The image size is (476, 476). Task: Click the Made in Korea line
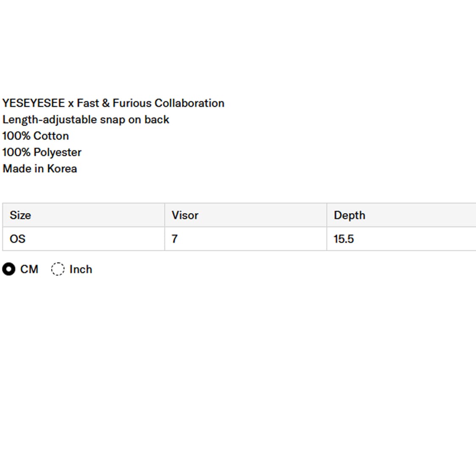(40, 168)
